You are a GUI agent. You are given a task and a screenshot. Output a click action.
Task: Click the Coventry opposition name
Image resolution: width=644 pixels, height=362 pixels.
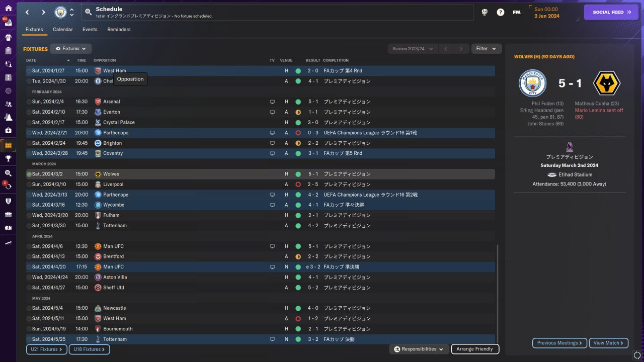click(x=113, y=153)
